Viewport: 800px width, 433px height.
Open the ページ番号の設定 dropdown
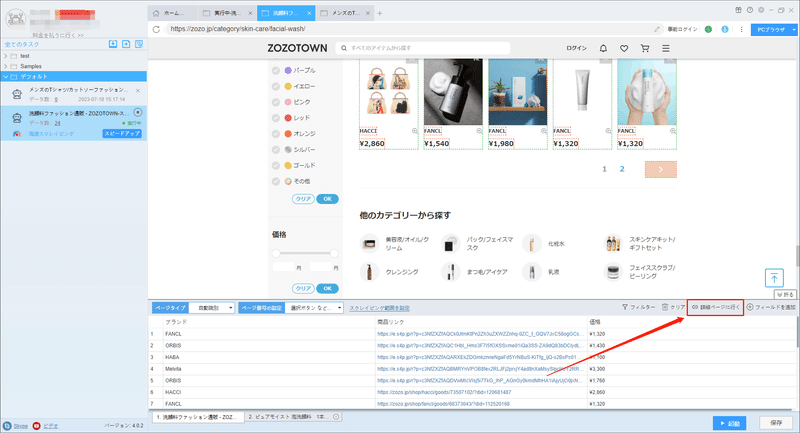pos(314,308)
